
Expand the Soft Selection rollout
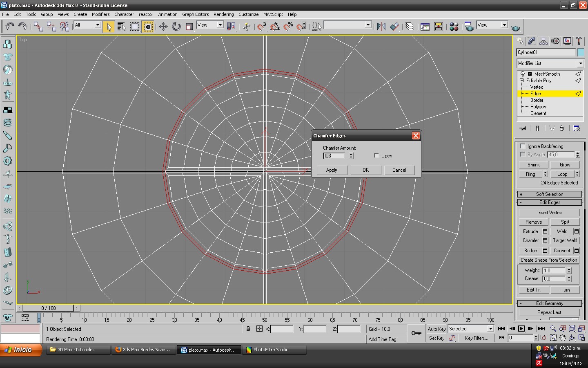click(x=549, y=194)
